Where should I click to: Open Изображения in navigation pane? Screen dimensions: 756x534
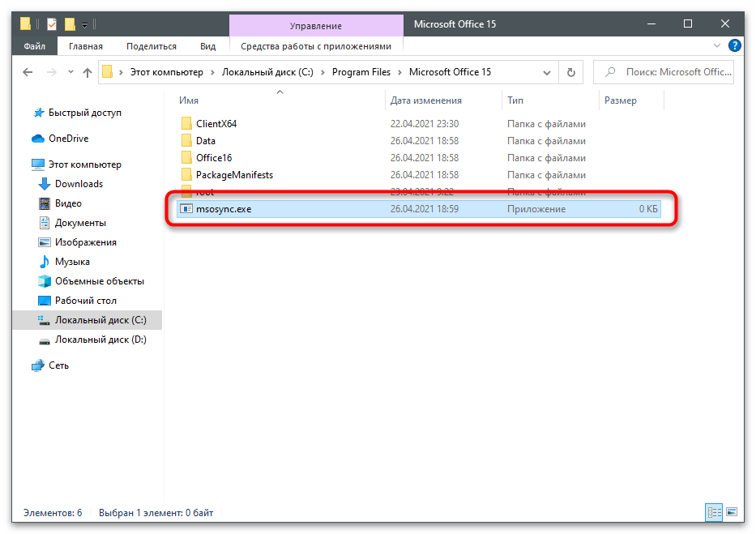85,242
